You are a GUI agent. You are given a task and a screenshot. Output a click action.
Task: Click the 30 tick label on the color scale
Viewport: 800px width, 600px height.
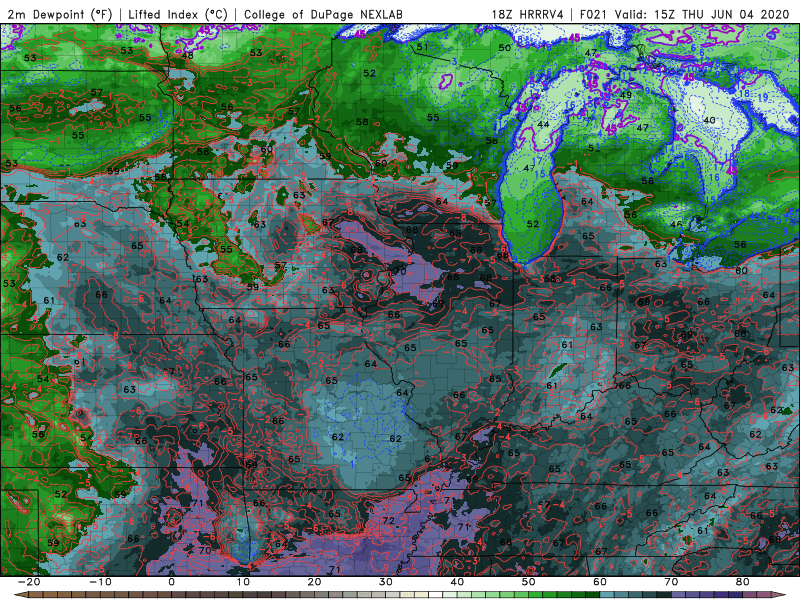coord(386,582)
